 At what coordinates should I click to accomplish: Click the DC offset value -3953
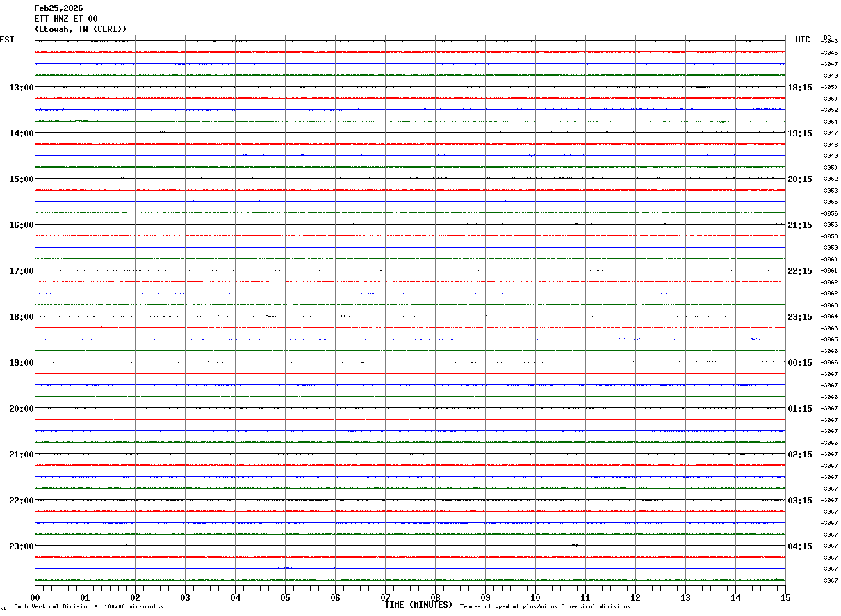[x=829, y=191]
